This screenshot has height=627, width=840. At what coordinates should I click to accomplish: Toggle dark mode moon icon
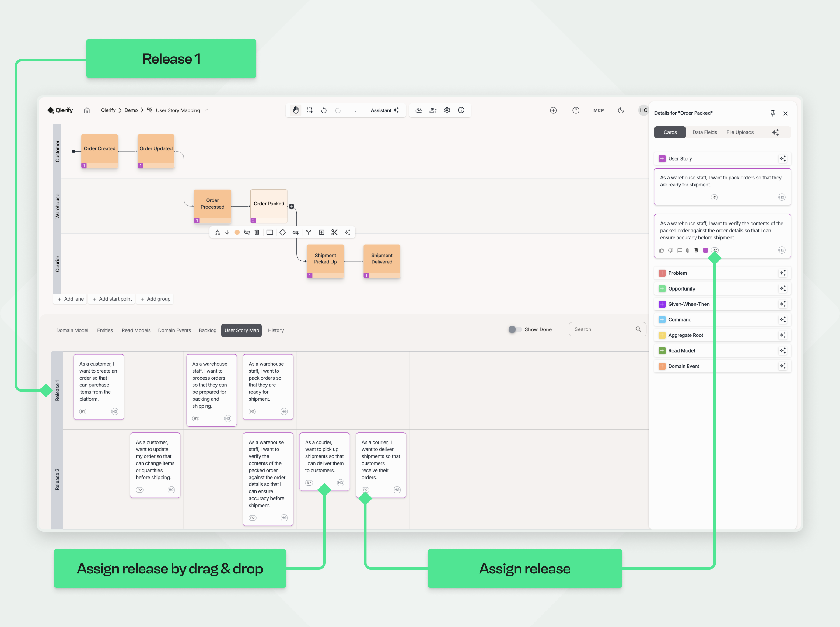pos(621,110)
